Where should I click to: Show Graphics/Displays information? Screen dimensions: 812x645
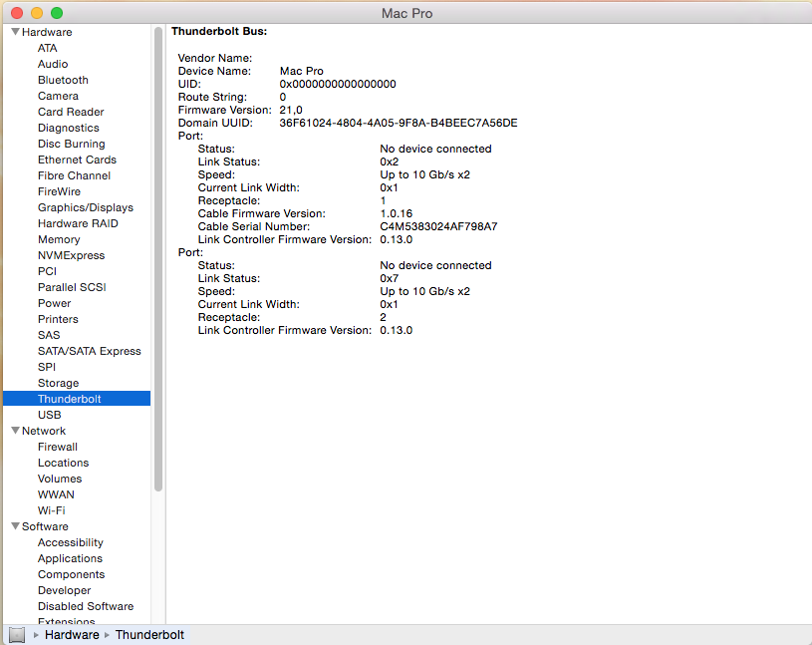[x=86, y=207]
